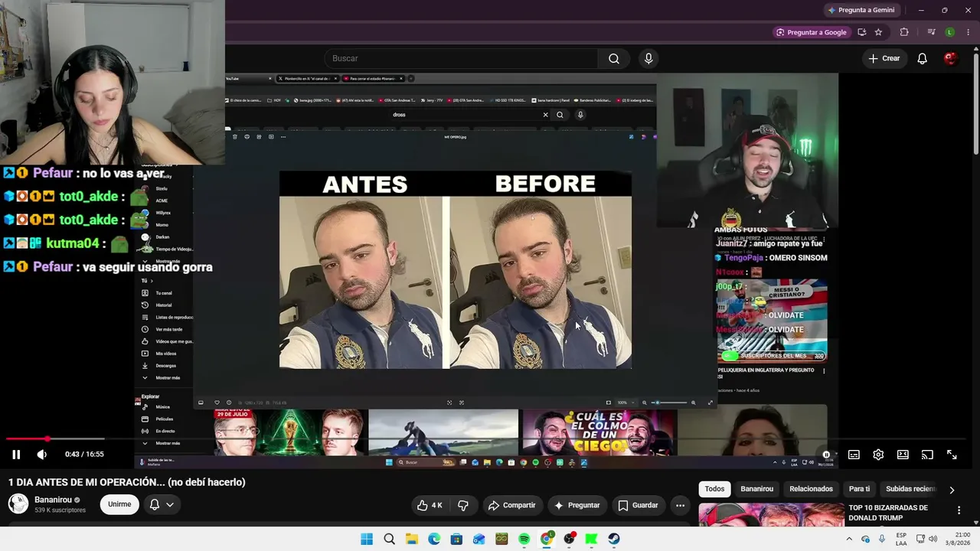Open Spotify from the taskbar

pyautogui.click(x=524, y=539)
